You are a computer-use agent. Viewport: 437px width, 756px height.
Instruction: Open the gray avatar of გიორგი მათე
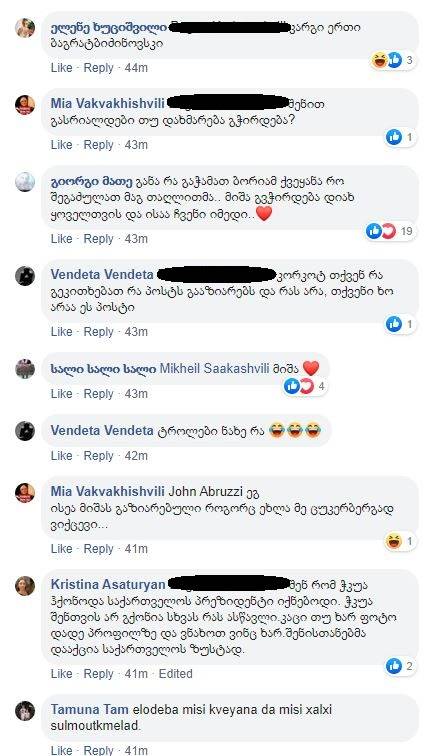(25, 182)
